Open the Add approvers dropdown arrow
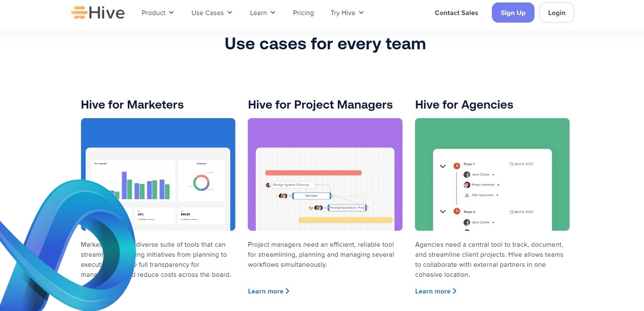The width and height of the screenshot is (644, 311). (x=498, y=195)
